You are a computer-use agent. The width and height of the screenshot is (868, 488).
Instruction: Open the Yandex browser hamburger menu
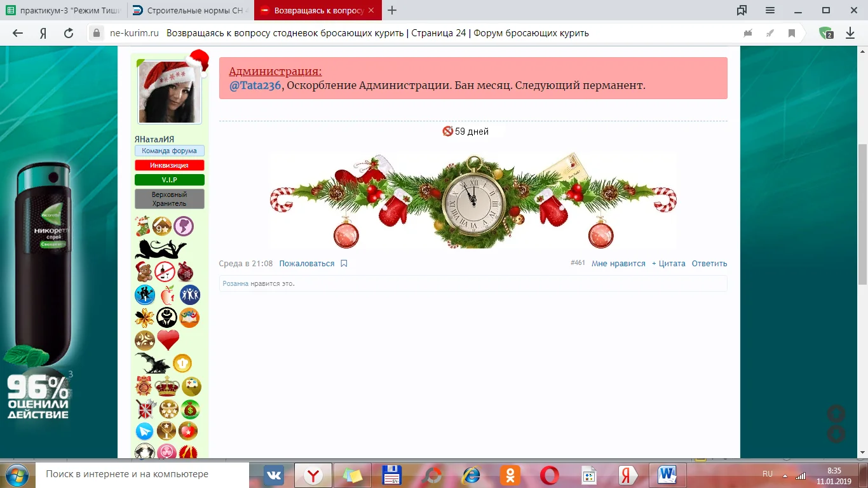(x=770, y=10)
